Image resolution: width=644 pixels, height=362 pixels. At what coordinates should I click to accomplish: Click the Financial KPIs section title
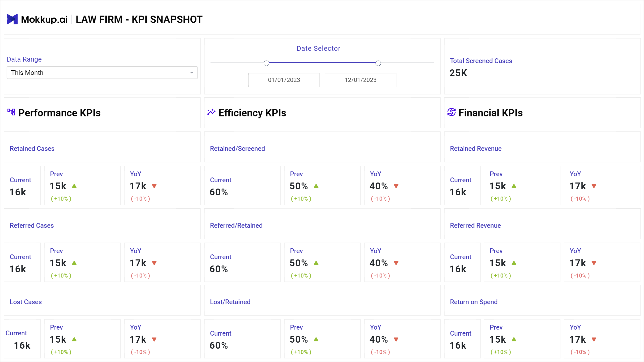pos(491,113)
